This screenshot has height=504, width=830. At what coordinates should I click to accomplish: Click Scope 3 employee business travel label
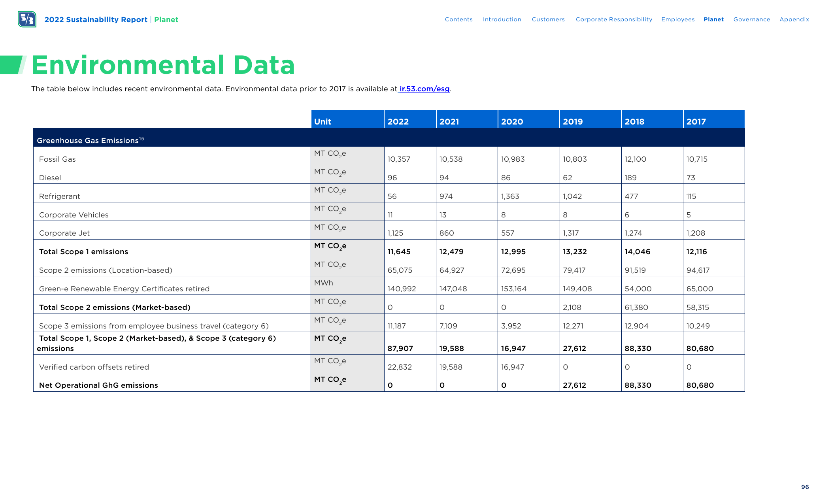(154, 326)
